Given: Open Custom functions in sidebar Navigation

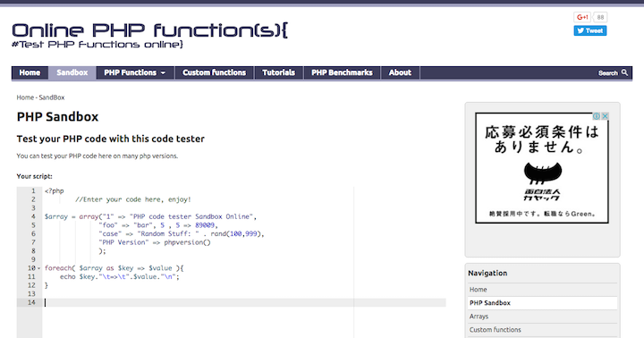Looking at the screenshot, I should [542, 330].
